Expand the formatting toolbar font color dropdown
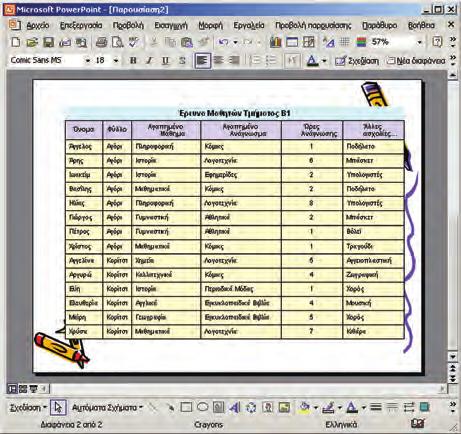The height and width of the screenshot is (434, 461). coord(324,61)
